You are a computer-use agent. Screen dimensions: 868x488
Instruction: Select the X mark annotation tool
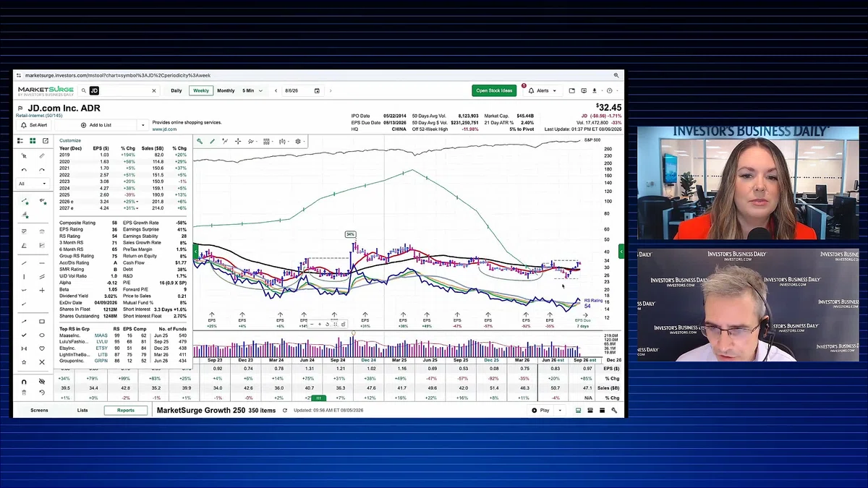point(42,362)
